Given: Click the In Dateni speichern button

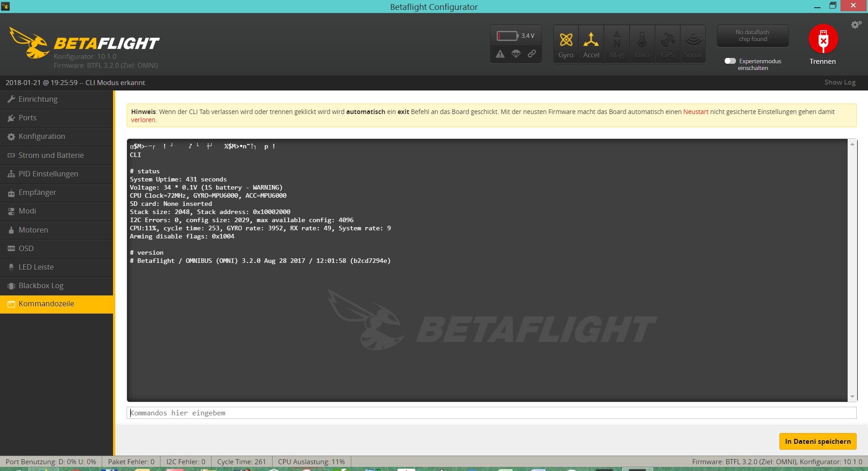Looking at the screenshot, I should [817, 442].
